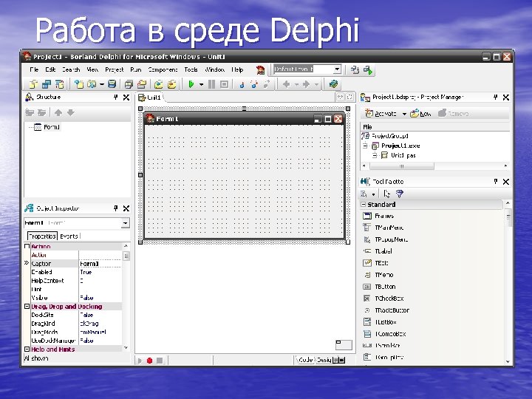Click the Categories icon in Tool Palette toolbar
This screenshot has height=399, width=532.
[x=364, y=194]
